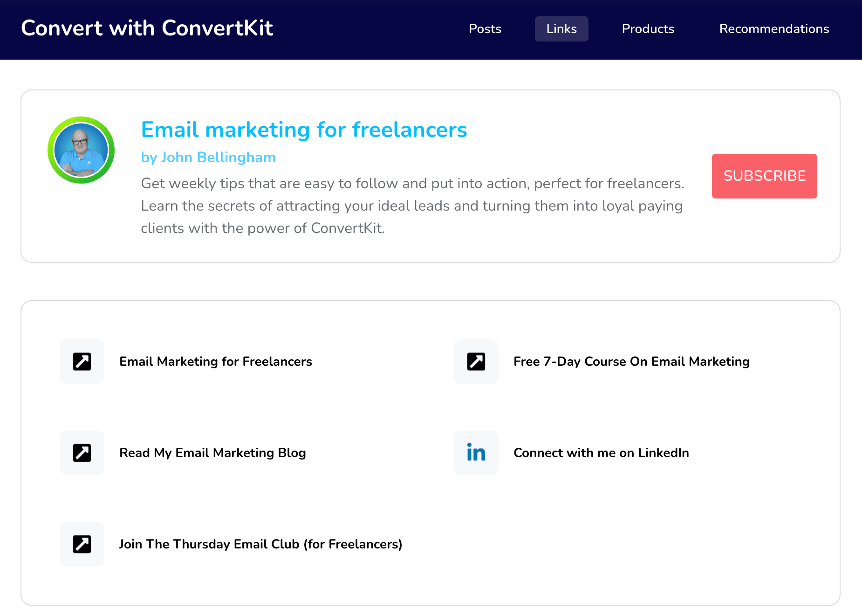Image resolution: width=862 pixels, height=616 pixels.
Task: Open Connect with me on LinkedIn link
Action: click(601, 453)
